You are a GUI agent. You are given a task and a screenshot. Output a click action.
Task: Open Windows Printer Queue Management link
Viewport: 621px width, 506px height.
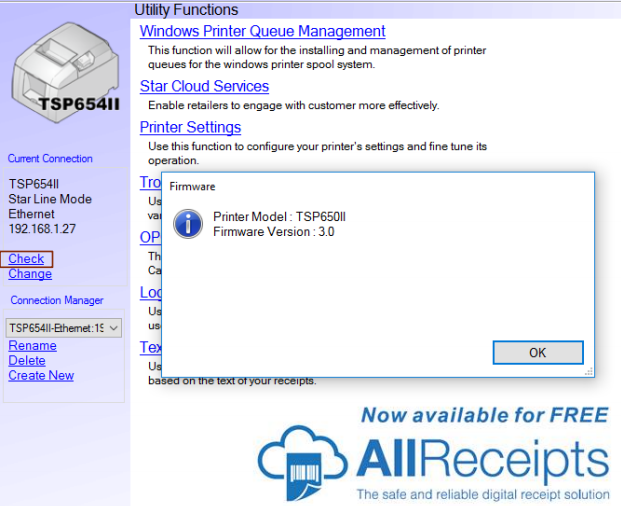click(263, 31)
